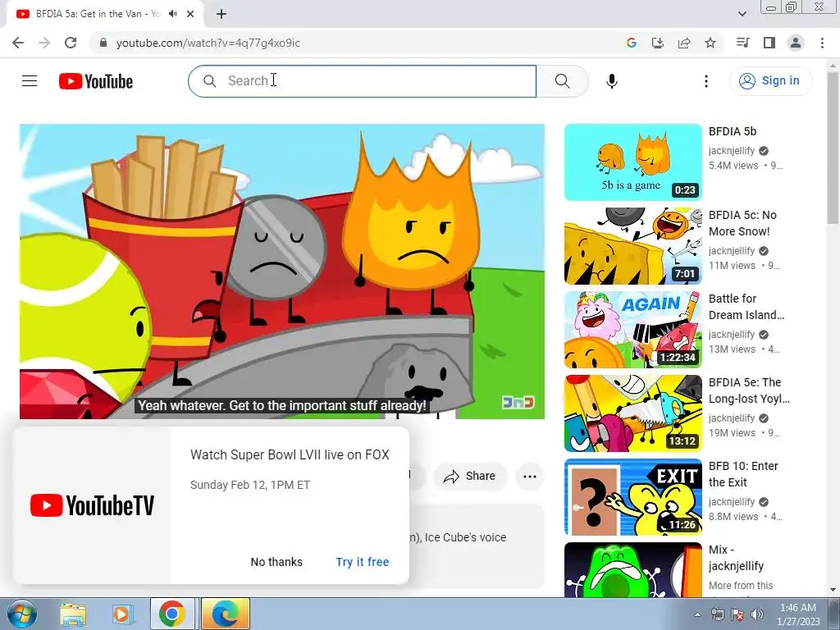Click the Sign in button
Image resolution: width=840 pixels, height=630 pixels.
770,81
